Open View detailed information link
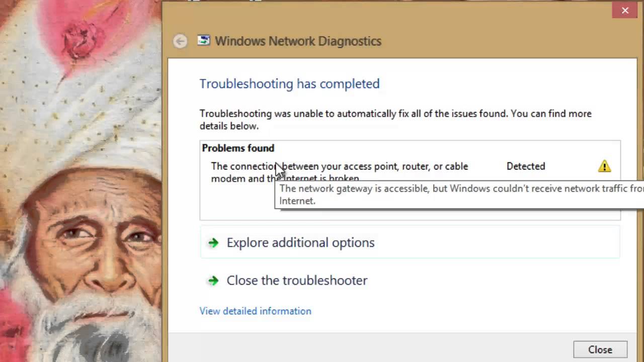 pos(256,311)
